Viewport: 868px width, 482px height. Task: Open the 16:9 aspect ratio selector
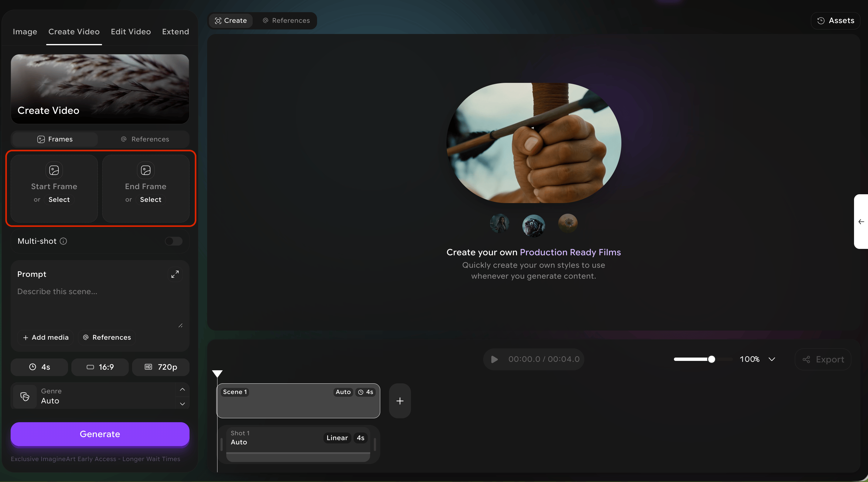coord(100,367)
